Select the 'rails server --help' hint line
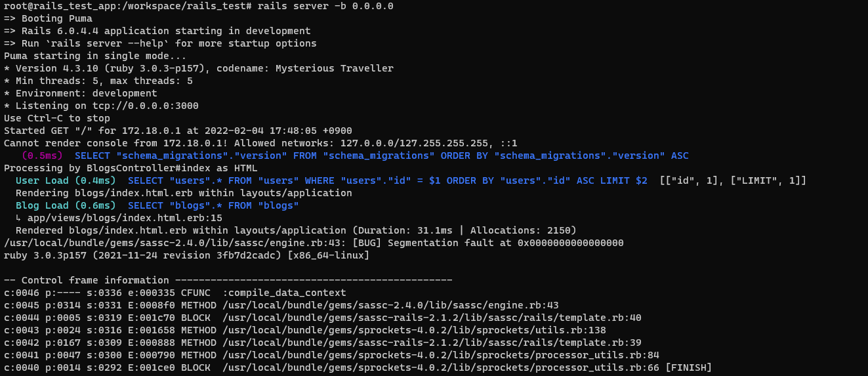868x376 pixels. 160,43
